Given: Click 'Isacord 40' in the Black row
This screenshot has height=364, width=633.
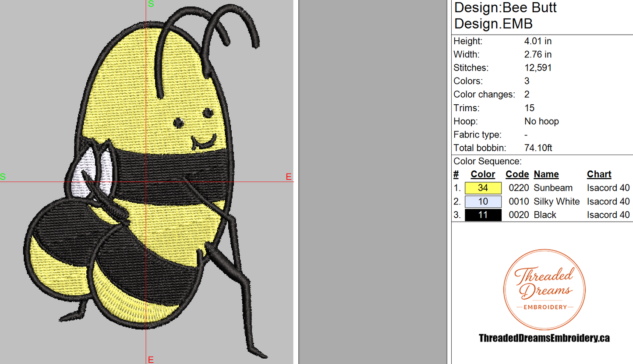Looking at the screenshot, I should coord(608,215).
